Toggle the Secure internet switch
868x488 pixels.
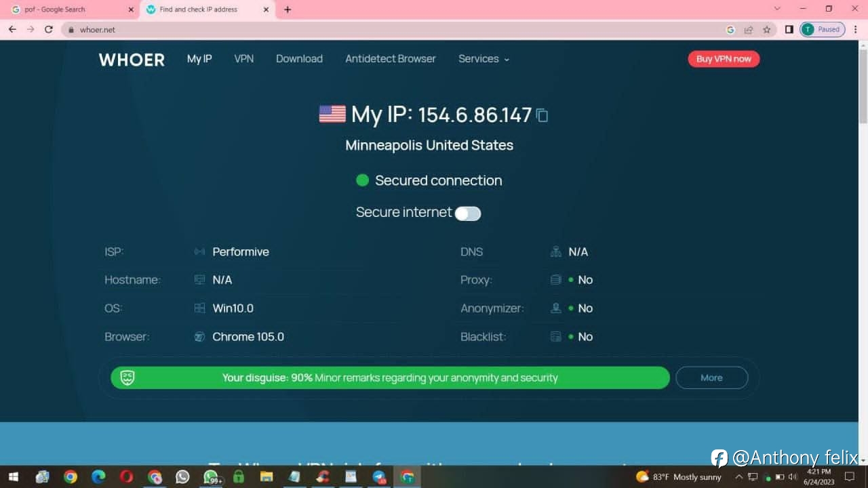(x=468, y=213)
